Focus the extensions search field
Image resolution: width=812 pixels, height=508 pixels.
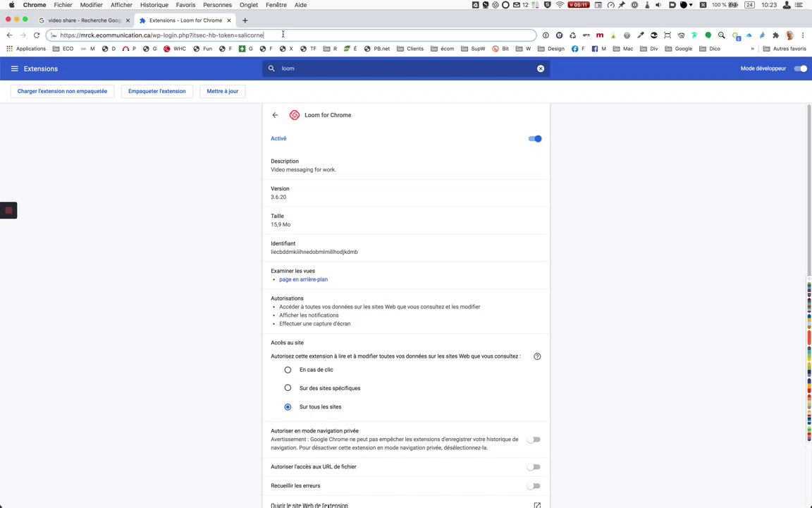coord(406,68)
